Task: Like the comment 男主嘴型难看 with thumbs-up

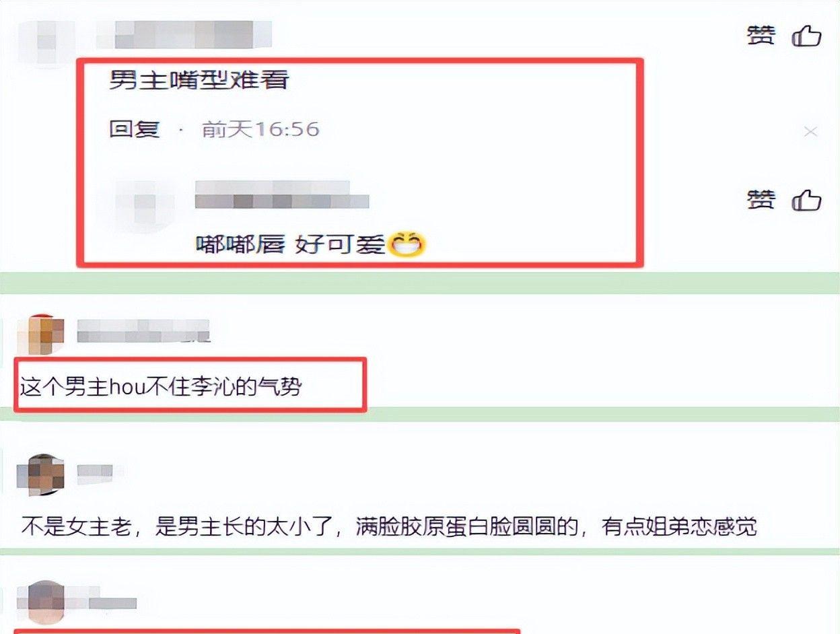Action: [806, 36]
